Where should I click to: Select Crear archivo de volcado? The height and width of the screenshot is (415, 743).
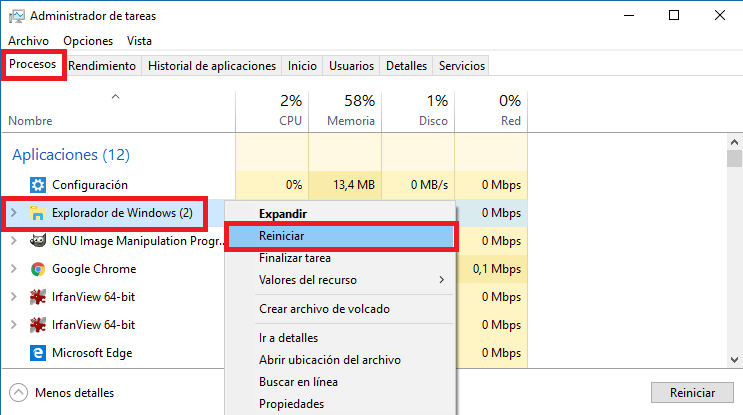click(x=340, y=309)
